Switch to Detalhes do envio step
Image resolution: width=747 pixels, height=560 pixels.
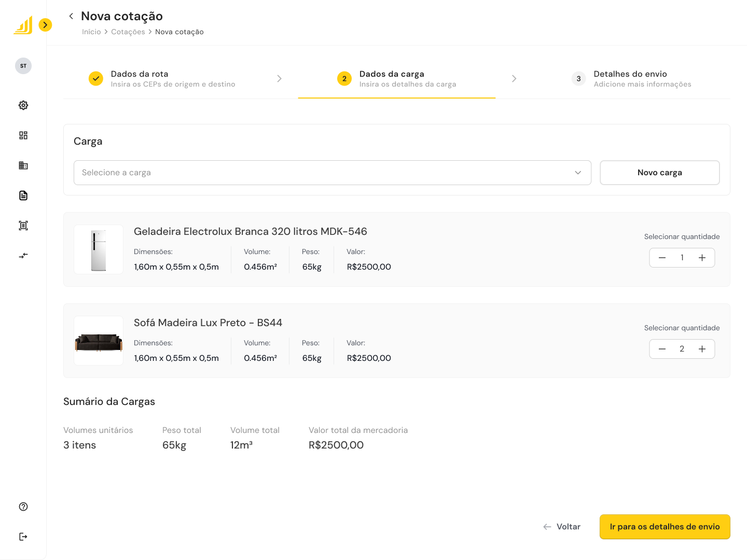click(642, 79)
